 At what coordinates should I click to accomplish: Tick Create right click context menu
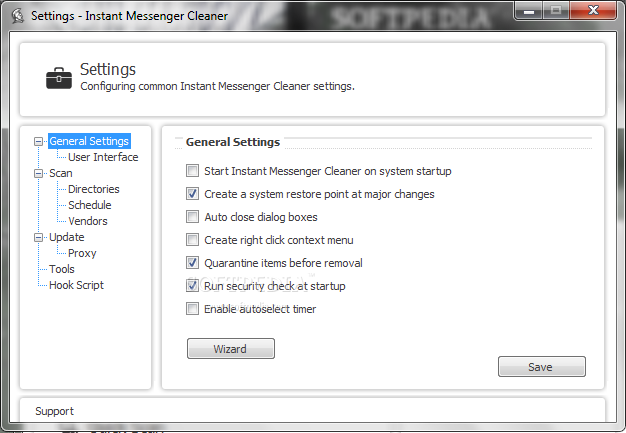click(192, 240)
